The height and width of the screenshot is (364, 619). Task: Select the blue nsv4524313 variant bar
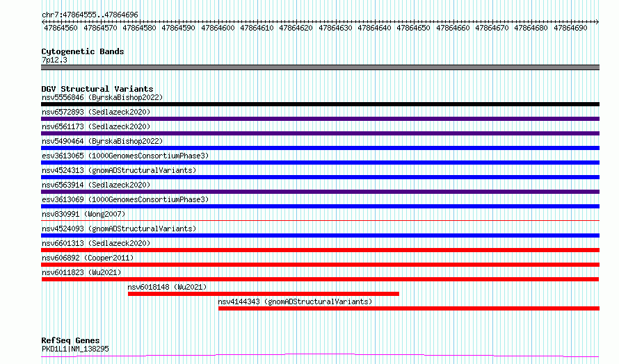tap(320, 177)
